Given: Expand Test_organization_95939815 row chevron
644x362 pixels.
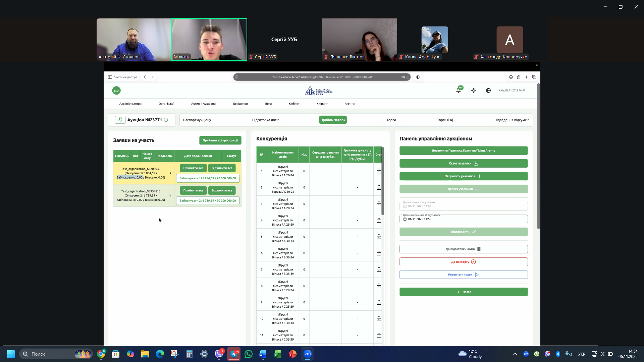Looking at the screenshot, I should tap(170, 196).
